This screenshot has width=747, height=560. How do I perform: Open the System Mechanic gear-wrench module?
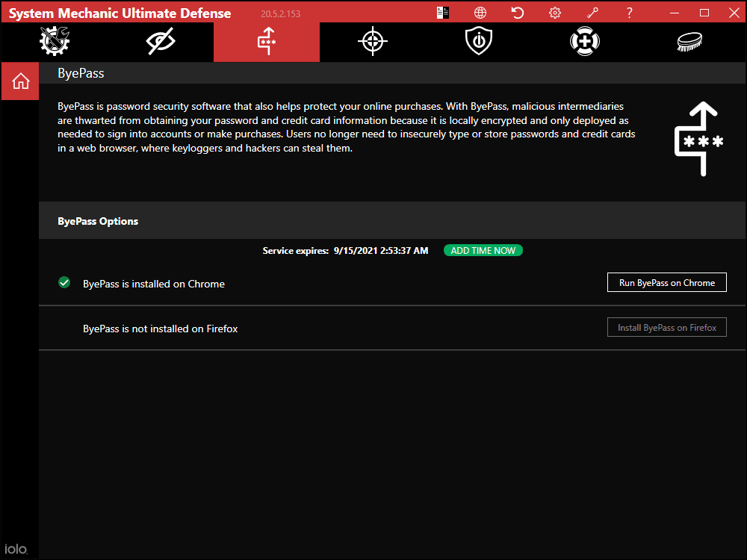click(54, 42)
